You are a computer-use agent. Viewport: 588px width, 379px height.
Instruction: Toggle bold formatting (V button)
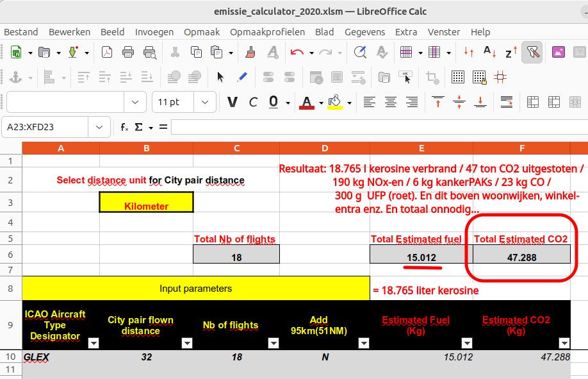[x=233, y=102]
